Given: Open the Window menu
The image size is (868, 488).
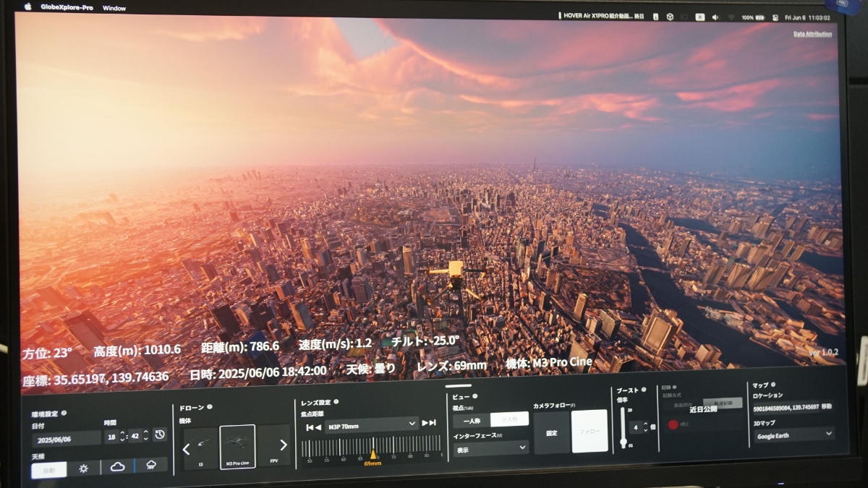Looking at the screenshot, I should point(114,8).
